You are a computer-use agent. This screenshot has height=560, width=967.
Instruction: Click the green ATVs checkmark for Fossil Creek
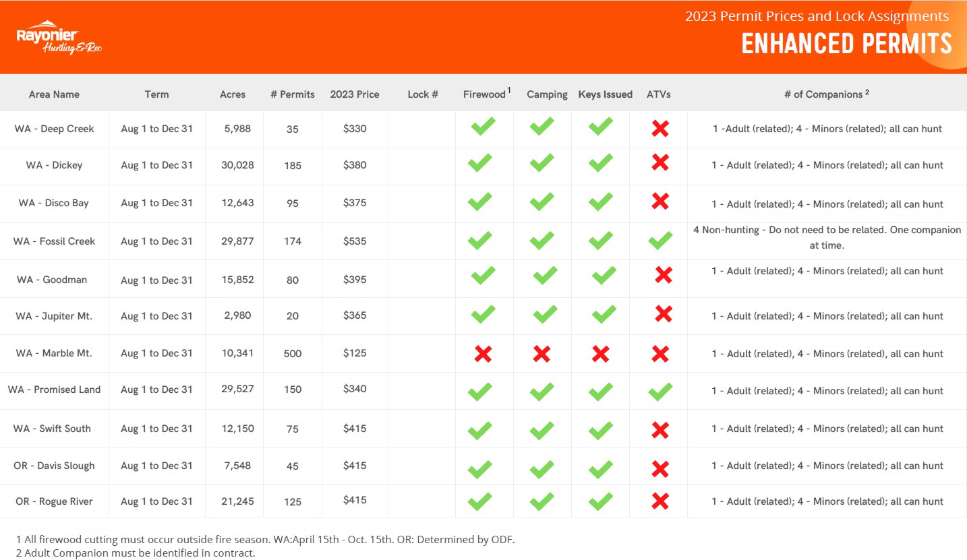[660, 241]
